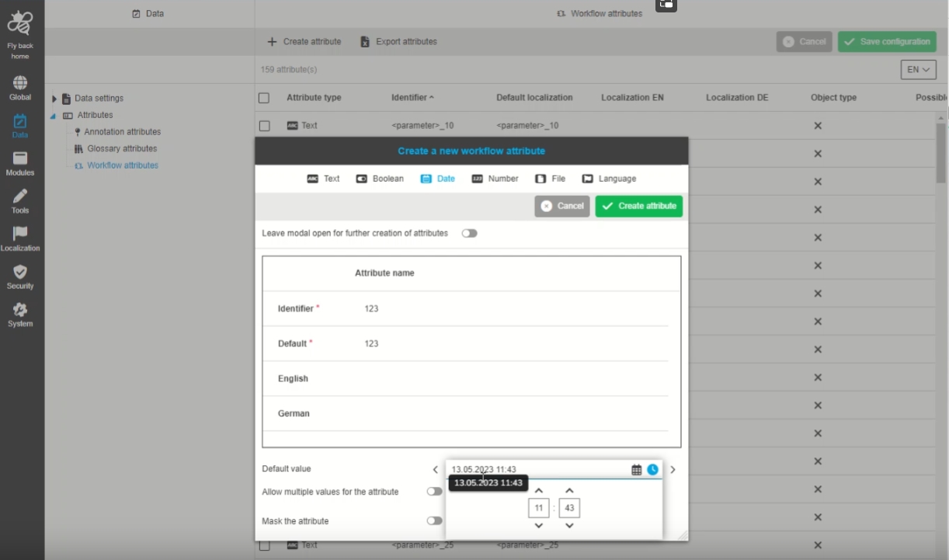Click Cancel button in the modal
Screen dimensions: 949x560
coord(562,206)
